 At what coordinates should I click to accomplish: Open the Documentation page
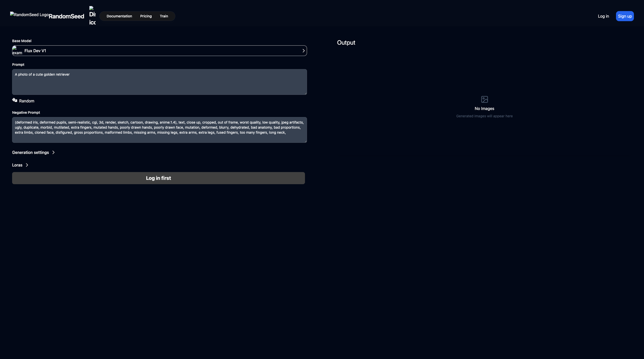(x=119, y=16)
